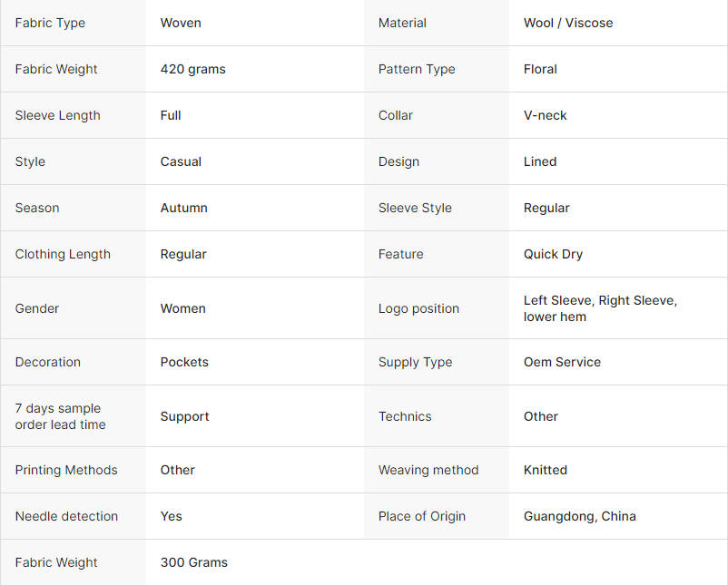
Task: Select the "Left Sleeve, Right Sleeve, lower hem" text
Action: coord(600,308)
